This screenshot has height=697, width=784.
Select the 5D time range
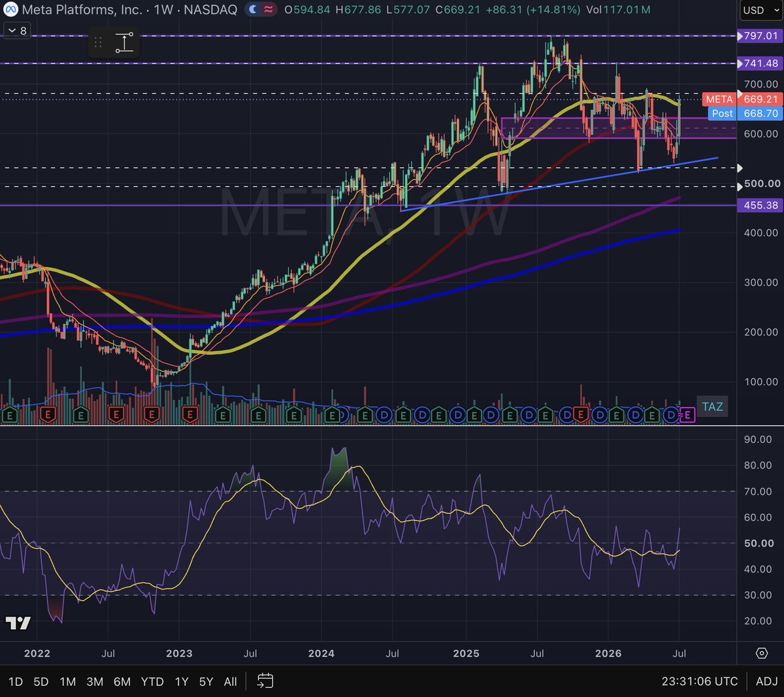pyautogui.click(x=41, y=681)
